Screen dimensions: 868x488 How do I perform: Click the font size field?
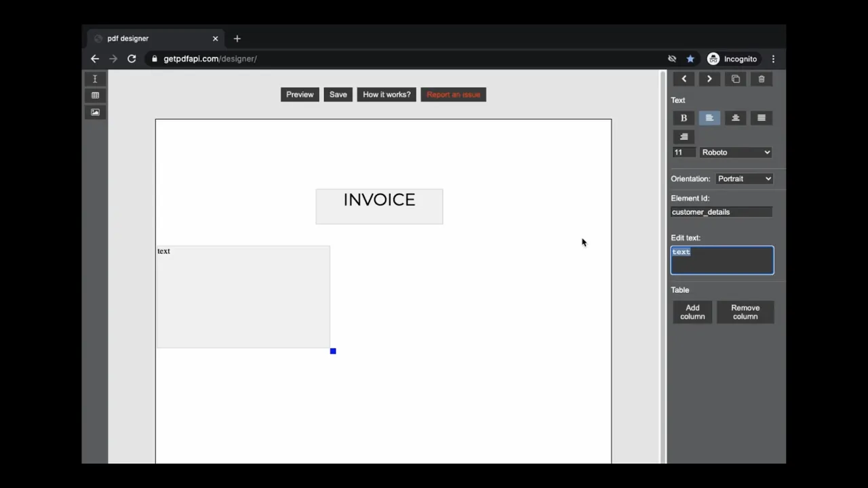(x=684, y=152)
